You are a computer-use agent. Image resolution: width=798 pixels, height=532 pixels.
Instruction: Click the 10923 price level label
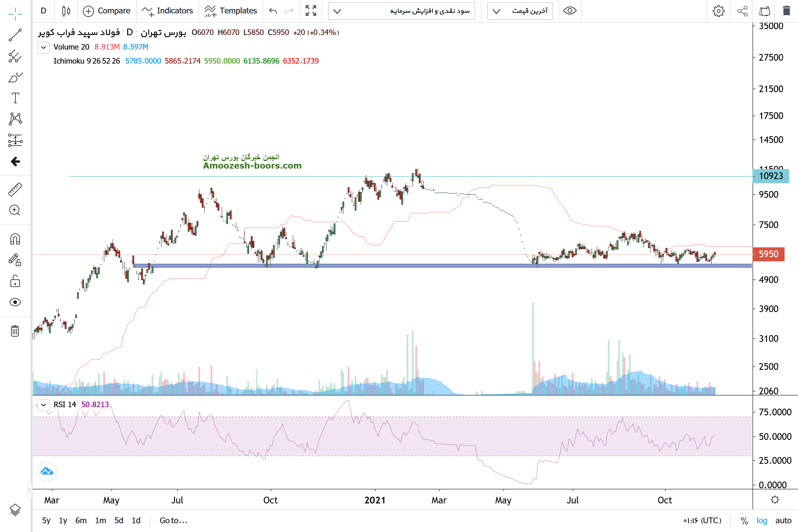pos(771,176)
